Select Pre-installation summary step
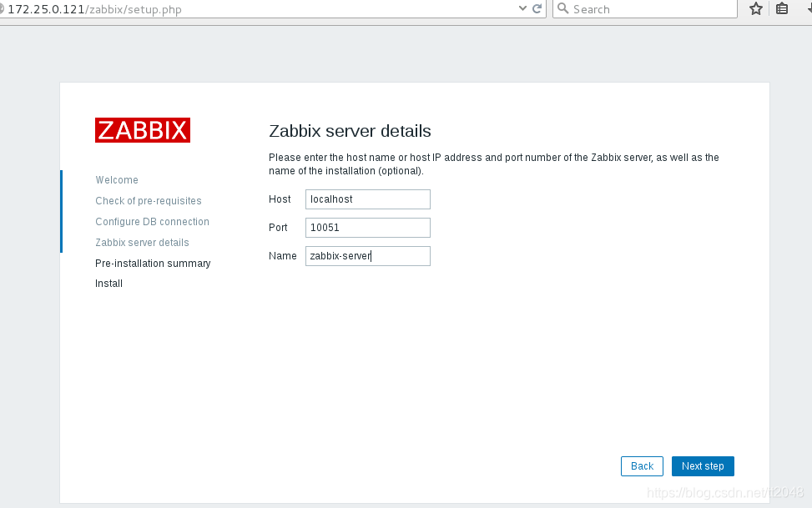This screenshot has height=508, width=812. tap(153, 263)
